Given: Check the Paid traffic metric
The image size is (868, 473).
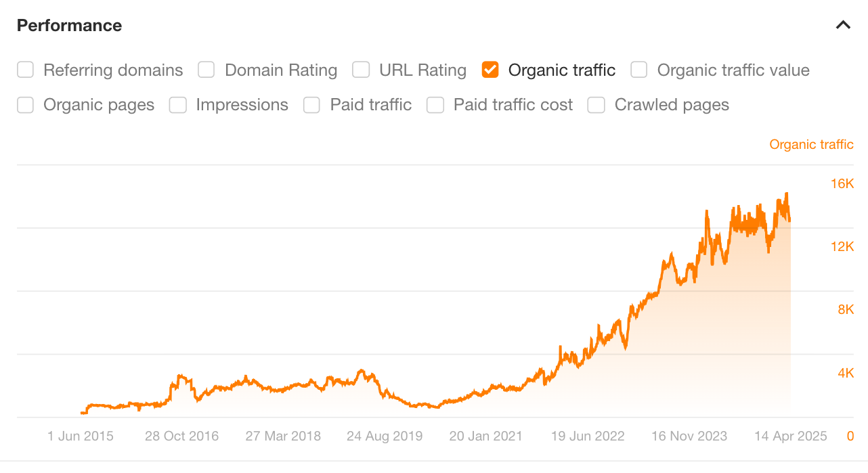Looking at the screenshot, I should (311, 105).
